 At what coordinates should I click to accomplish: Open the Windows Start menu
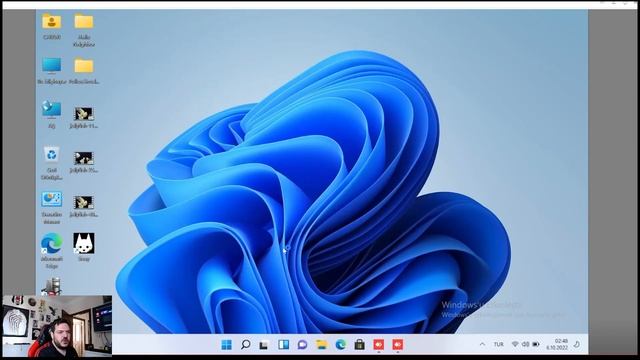226,345
